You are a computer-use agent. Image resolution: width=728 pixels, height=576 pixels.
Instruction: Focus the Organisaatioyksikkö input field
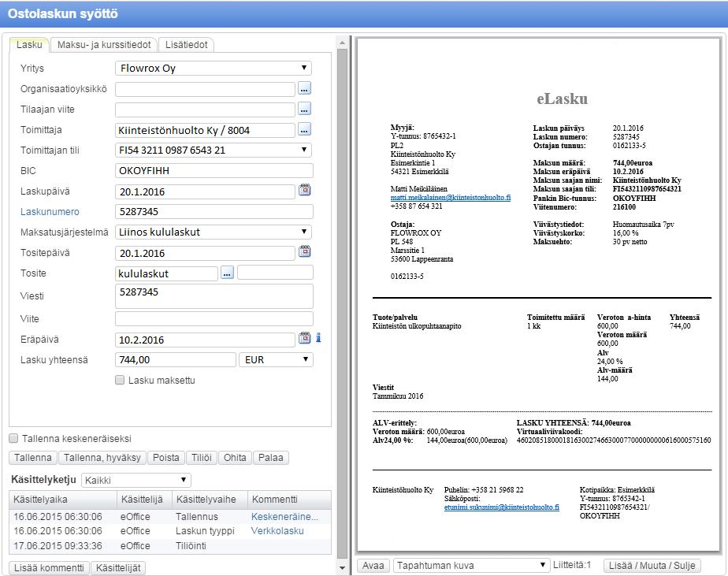(205, 89)
